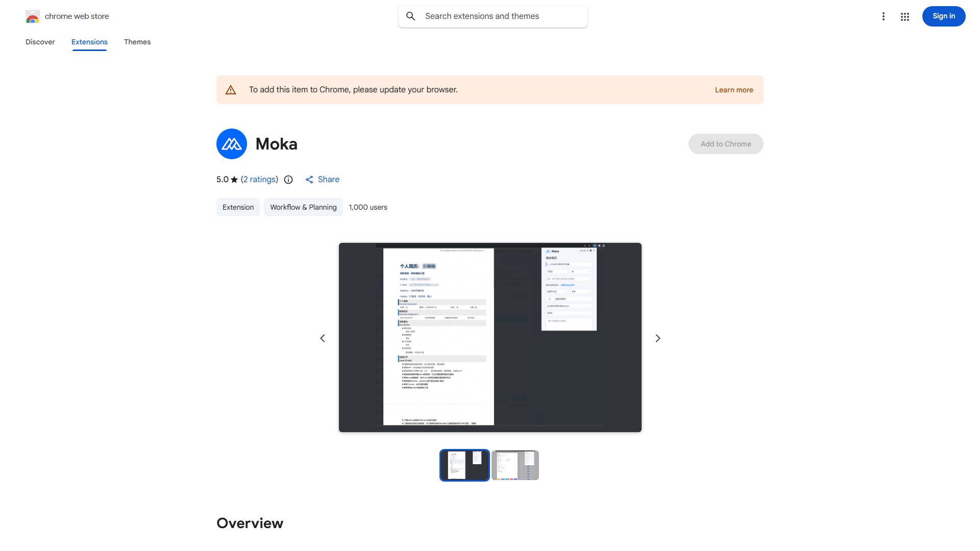Screen dimensions: 980x551
Task: Click the Add to Chrome button
Action: coord(725,144)
